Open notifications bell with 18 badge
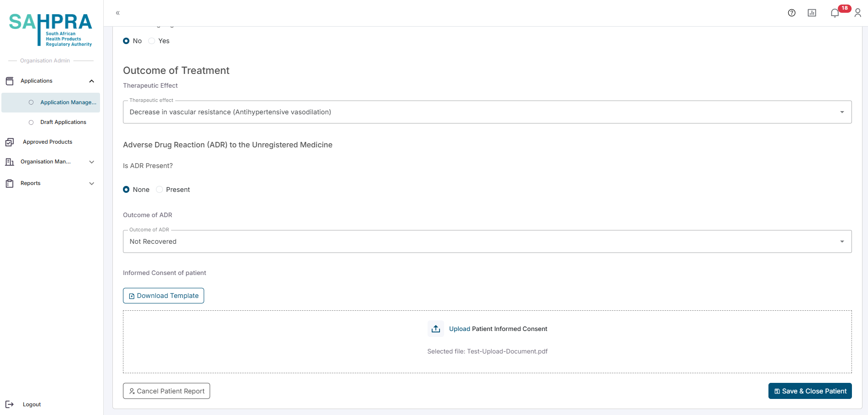Viewport: 868px width, 415px height. pos(835,13)
